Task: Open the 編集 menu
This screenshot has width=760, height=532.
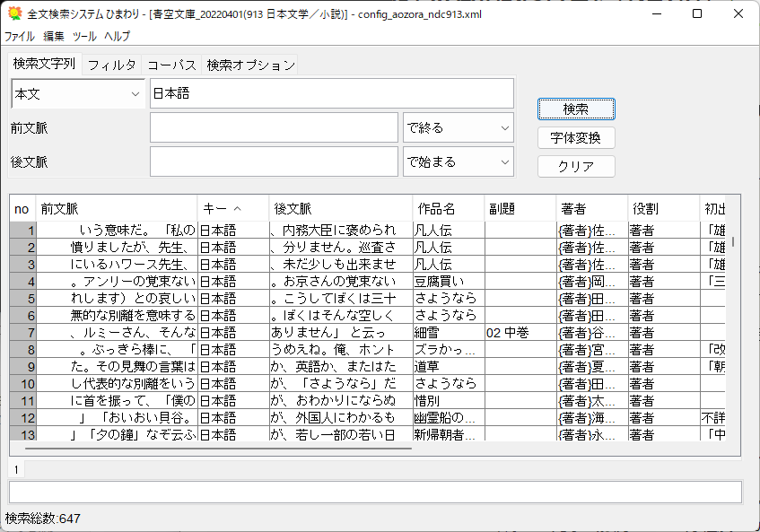Action: tap(54, 37)
